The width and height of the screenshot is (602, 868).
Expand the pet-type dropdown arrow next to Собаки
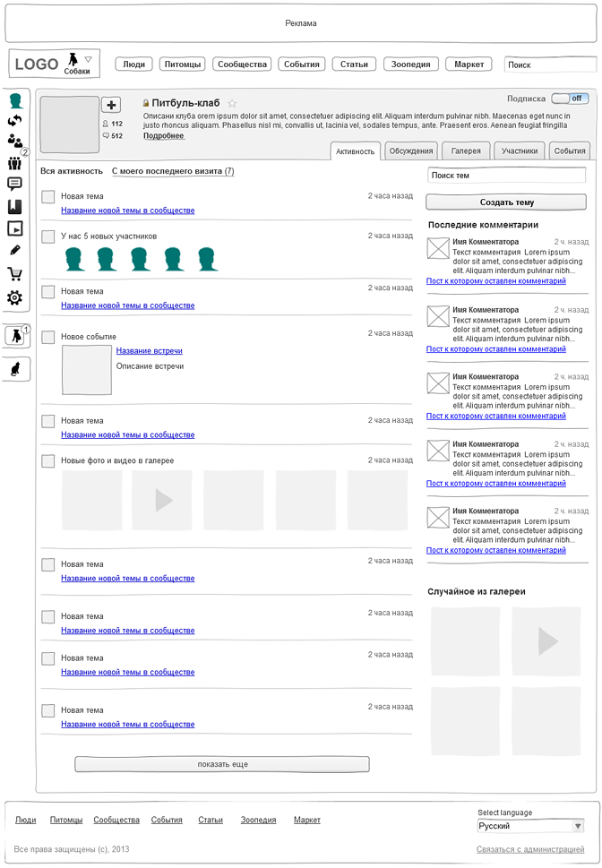(x=88, y=59)
